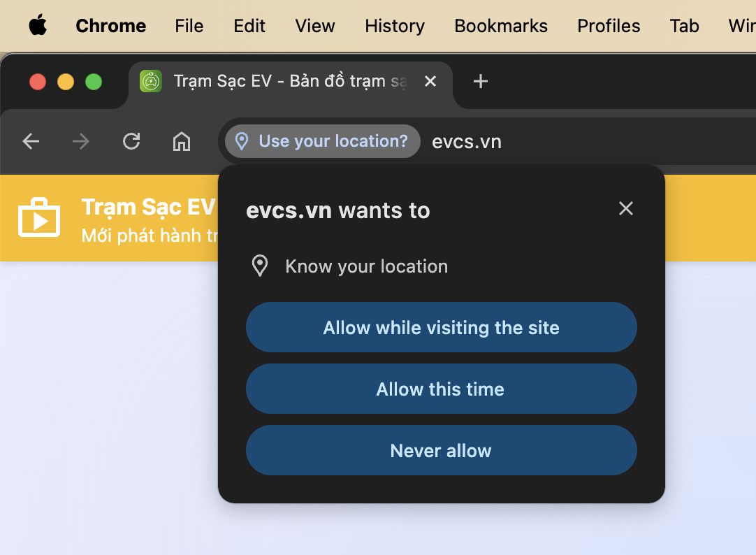Dismiss the location permission popup
Image resolution: width=756 pixels, height=555 pixels.
626,208
